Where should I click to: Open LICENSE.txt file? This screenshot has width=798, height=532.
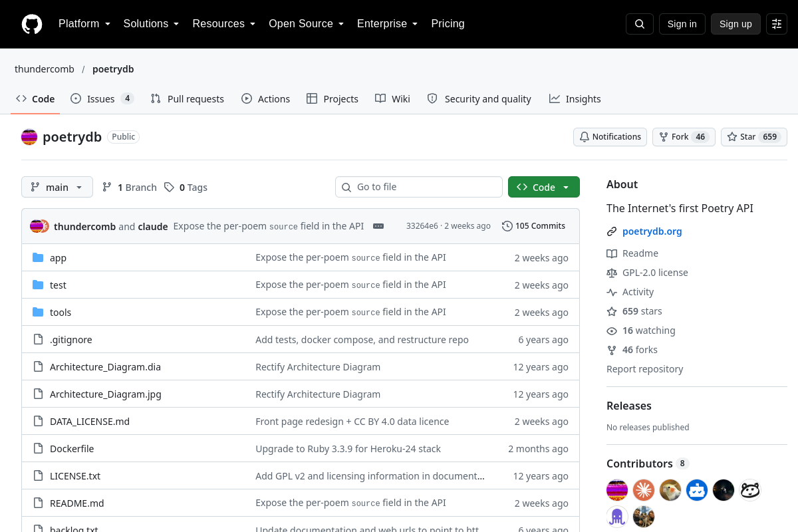75,476
